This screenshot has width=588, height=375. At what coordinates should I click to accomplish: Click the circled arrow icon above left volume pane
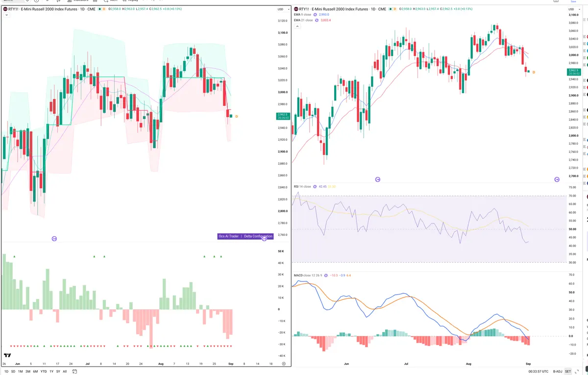(x=54, y=239)
